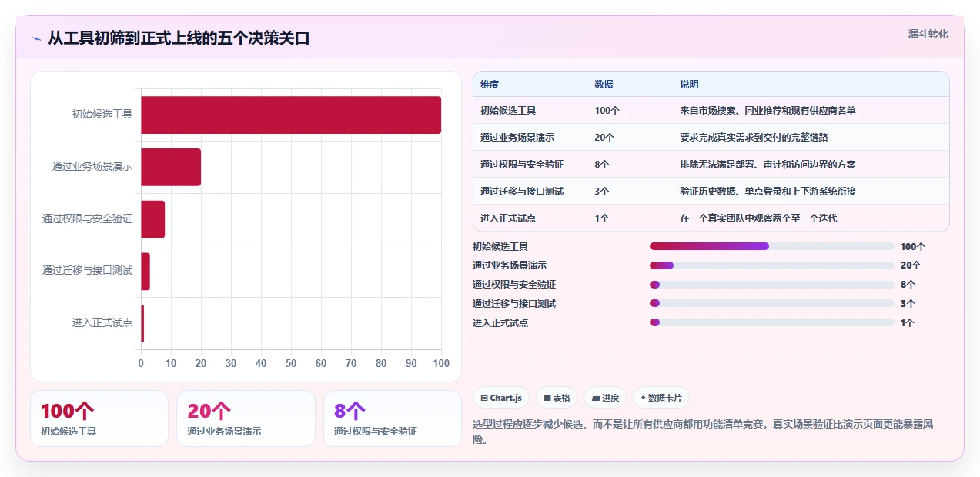Click the 通过权限与安全验证 progress bar showing 8个

pyautogui.click(x=772, y=285)
